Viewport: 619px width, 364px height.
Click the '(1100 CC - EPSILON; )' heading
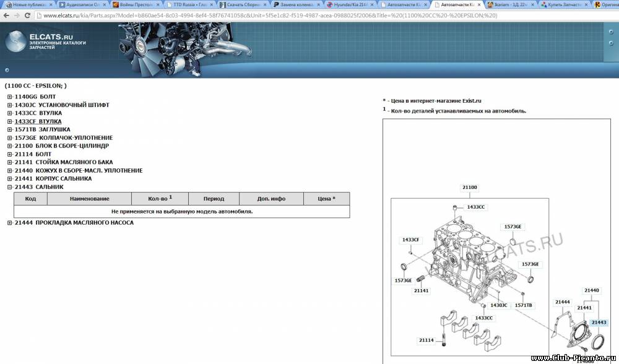coord(35,85)
